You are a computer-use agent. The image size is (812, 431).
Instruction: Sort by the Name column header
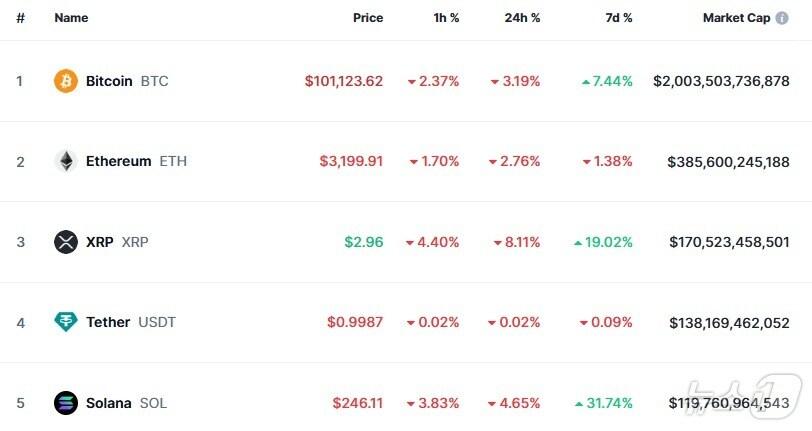click(71, 18)
